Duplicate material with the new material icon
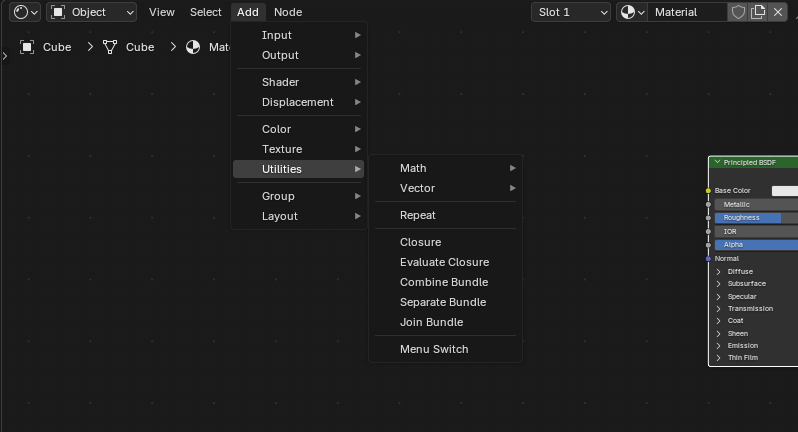 click(x=758, y=12)
